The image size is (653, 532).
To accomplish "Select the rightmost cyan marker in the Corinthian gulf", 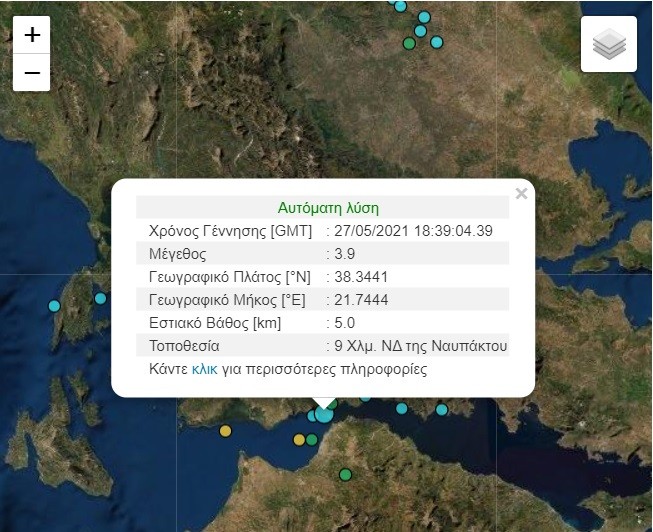I will pos(442,410).
